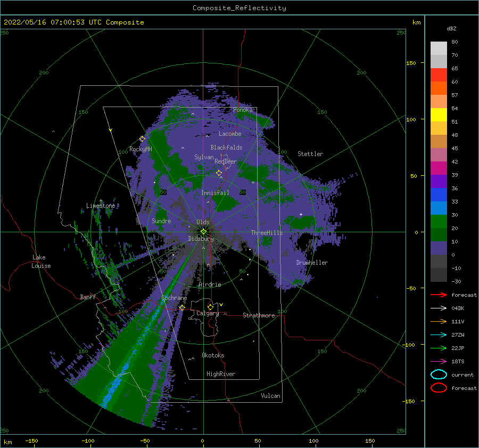
Task: Click the Limestone label
Action: pos(101,206)
